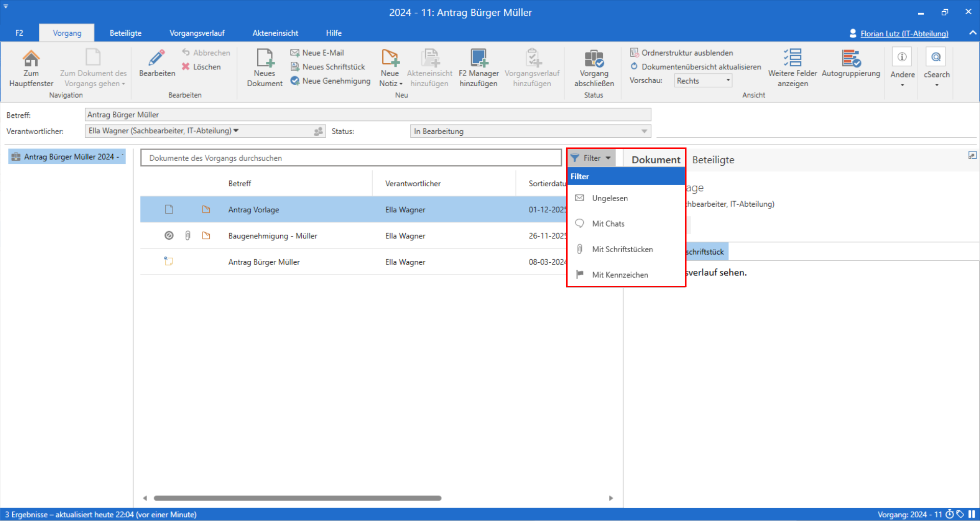This screenshot has width=980, height=521.
Task: Click the horizontal scrollbar of document list
Action: pyautogui.click(x=297, y=498)
